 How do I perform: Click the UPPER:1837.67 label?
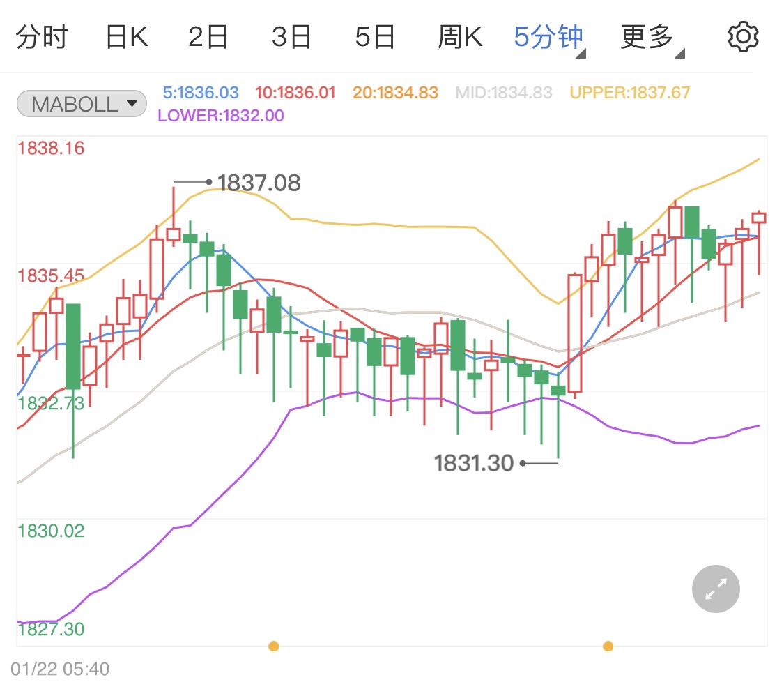click(629, 93)
